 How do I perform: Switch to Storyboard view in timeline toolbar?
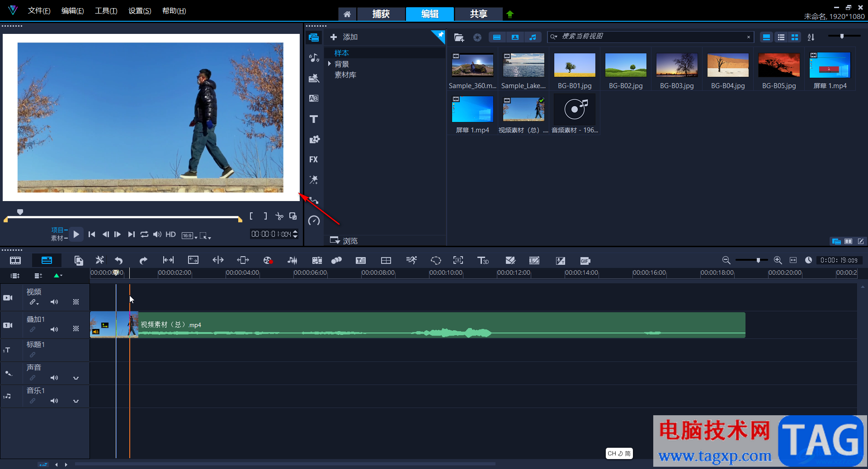15,261
